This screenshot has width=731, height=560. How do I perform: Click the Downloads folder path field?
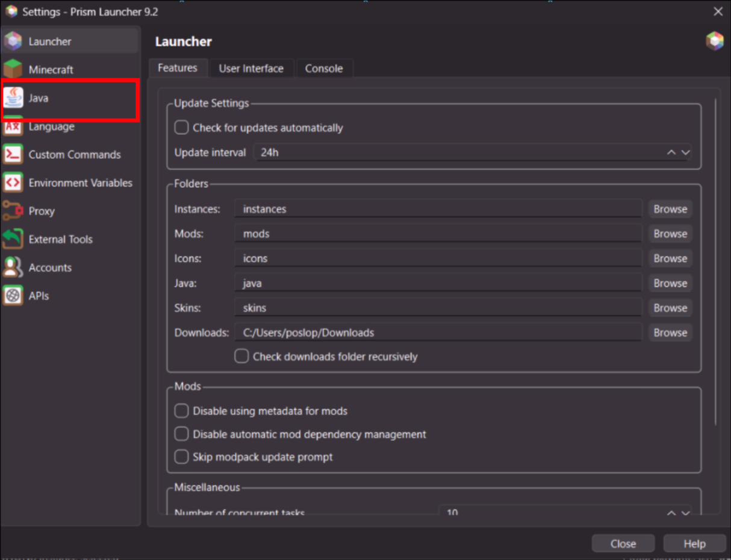438,332
